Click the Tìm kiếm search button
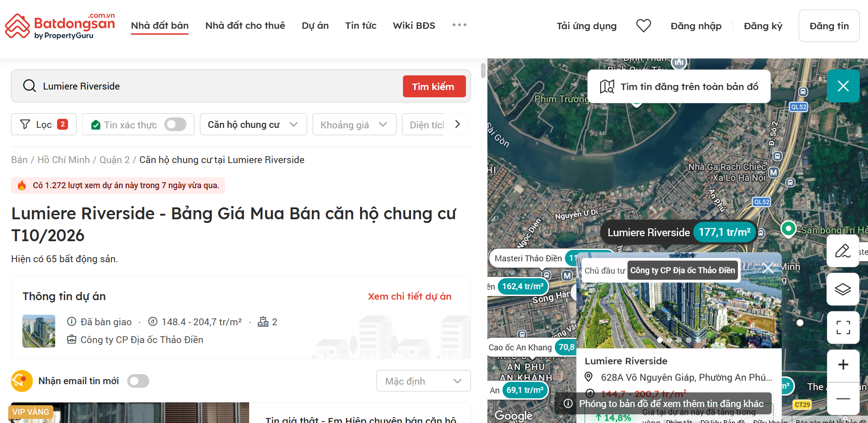The image size is (868, 423). click(434, 86)
